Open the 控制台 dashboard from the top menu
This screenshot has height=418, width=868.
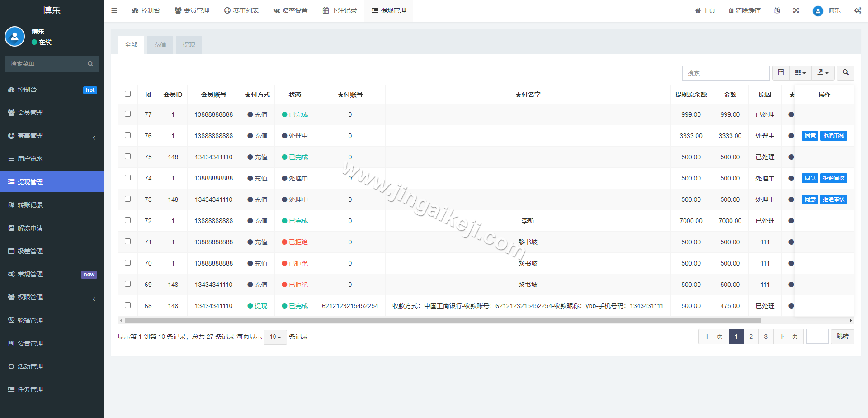pyautogui.click(x=146, y=10)
